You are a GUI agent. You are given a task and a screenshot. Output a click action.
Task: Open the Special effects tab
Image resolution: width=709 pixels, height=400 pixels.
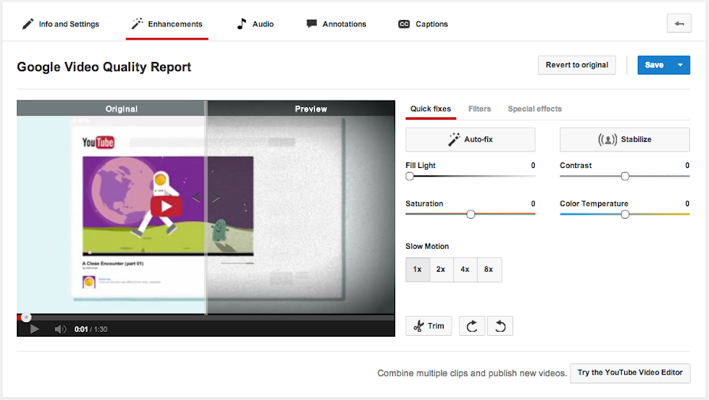534,108
